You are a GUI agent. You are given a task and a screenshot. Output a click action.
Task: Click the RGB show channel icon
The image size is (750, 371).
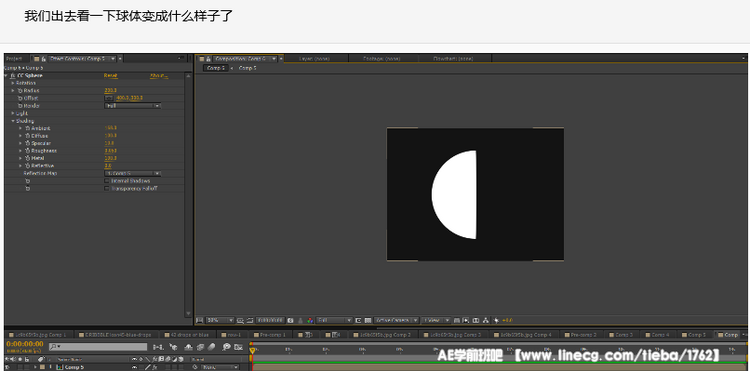click(x=310, y=320)
